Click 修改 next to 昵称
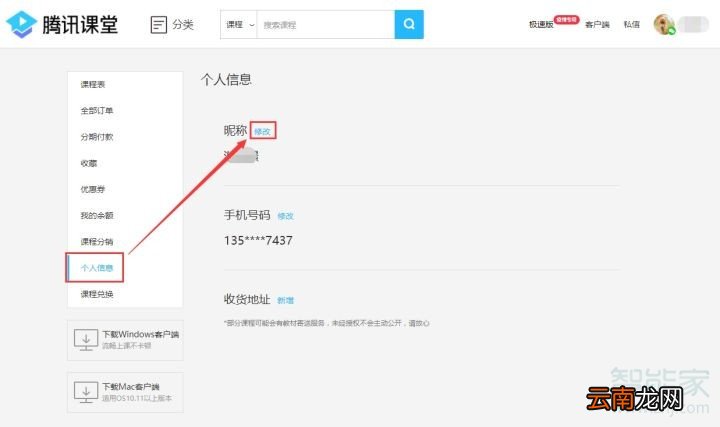Screen dimensions: 720x427 (262, 131)
